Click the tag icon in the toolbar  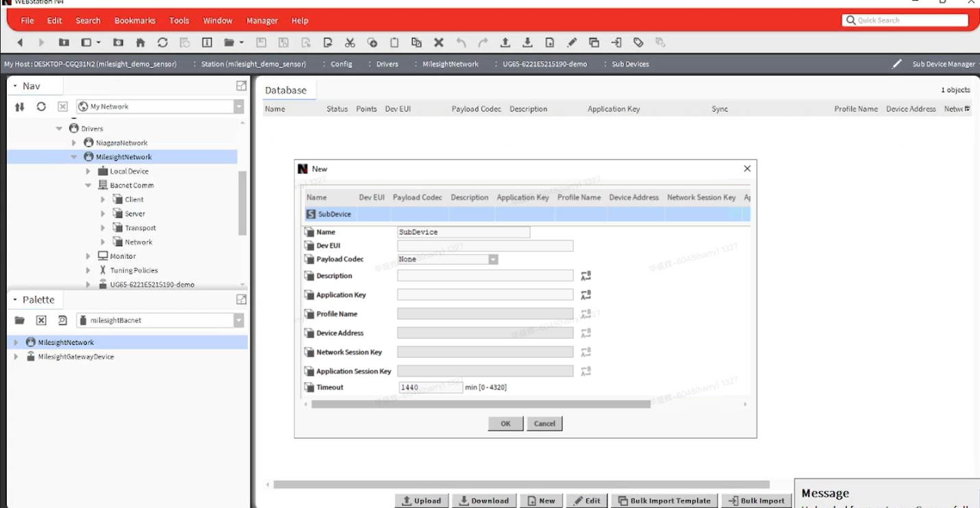coord(638,42)
